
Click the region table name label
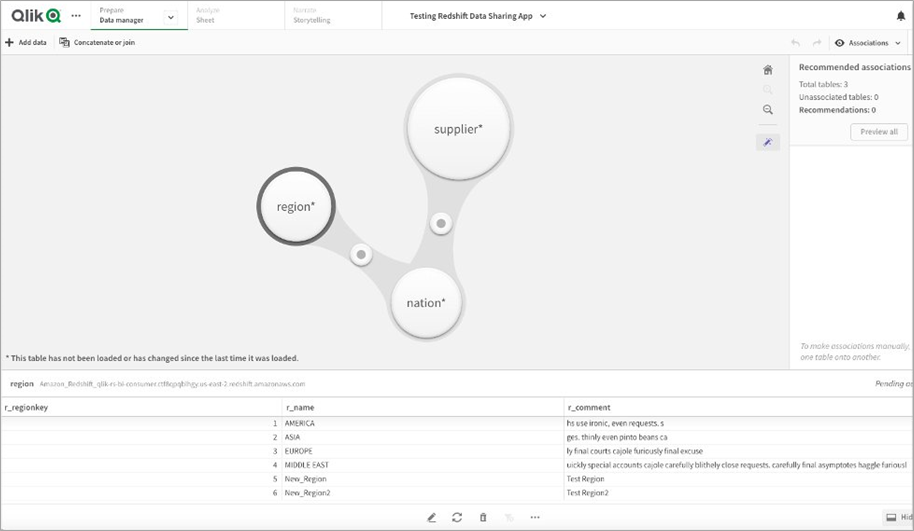coord(22,384)
